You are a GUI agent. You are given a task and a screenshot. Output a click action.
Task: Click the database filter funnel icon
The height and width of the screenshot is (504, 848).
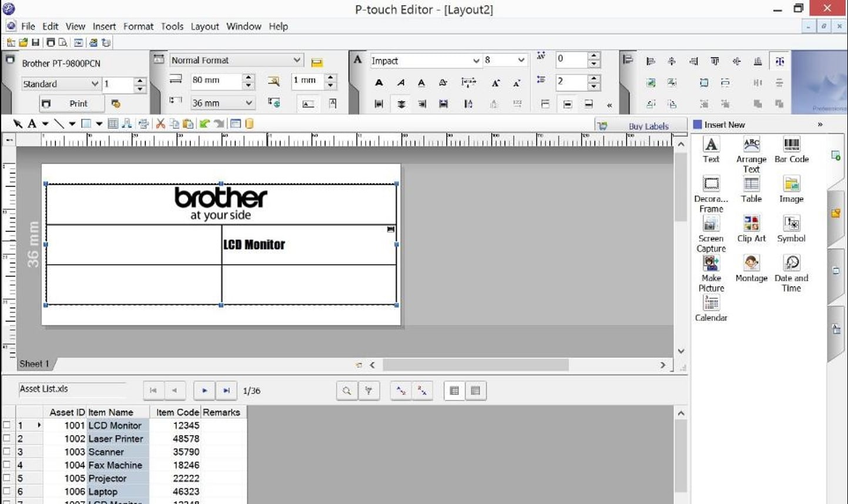368,391
